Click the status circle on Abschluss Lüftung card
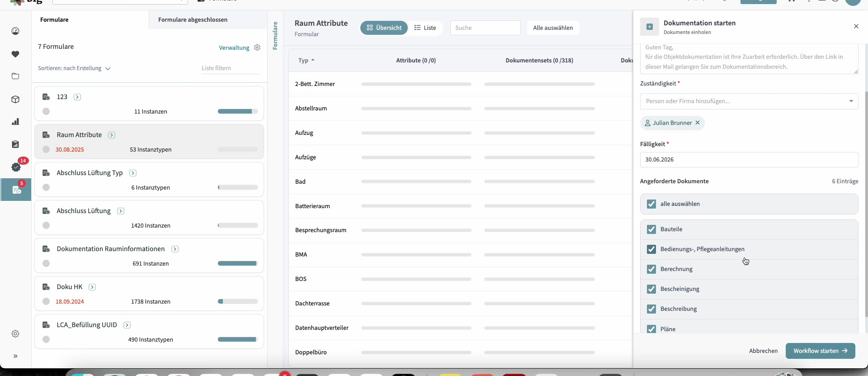This screenshot has width=868, height=376. (46, 225)
